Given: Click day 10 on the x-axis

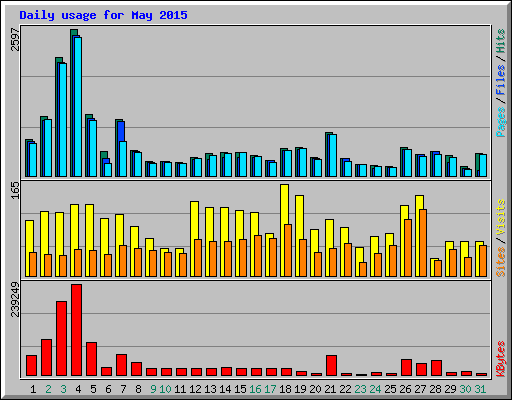Looking at the screenshot, I should [165, 389].
